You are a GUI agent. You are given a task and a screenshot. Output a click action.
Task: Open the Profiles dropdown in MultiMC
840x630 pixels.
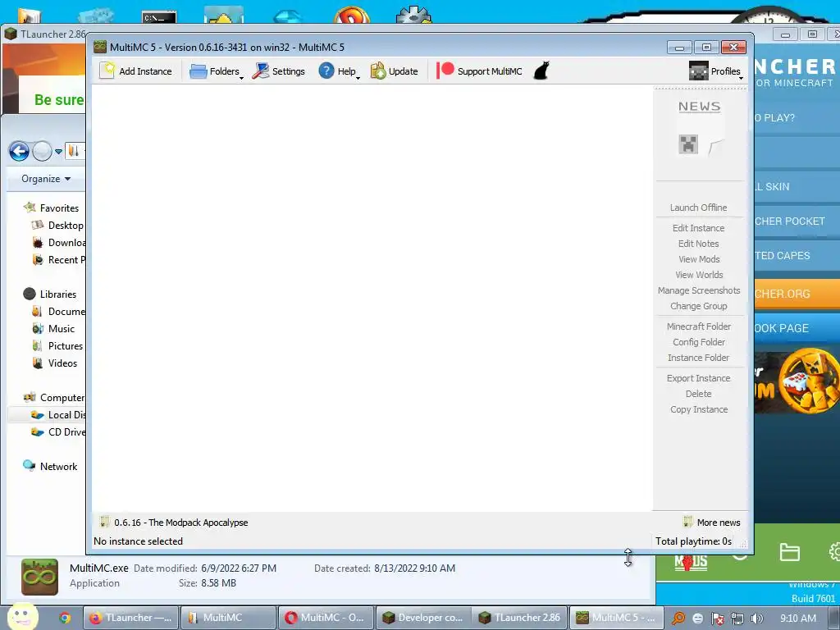716,71
